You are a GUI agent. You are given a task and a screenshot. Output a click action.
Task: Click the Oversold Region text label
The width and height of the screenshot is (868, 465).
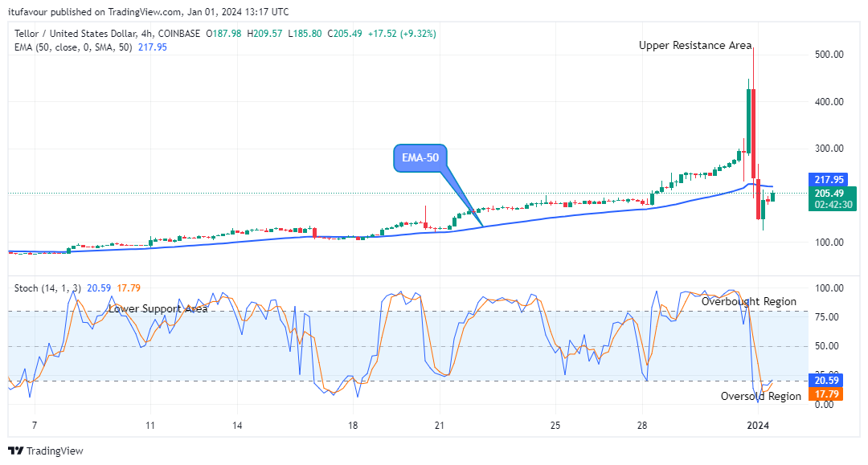[x=760, y=396]
